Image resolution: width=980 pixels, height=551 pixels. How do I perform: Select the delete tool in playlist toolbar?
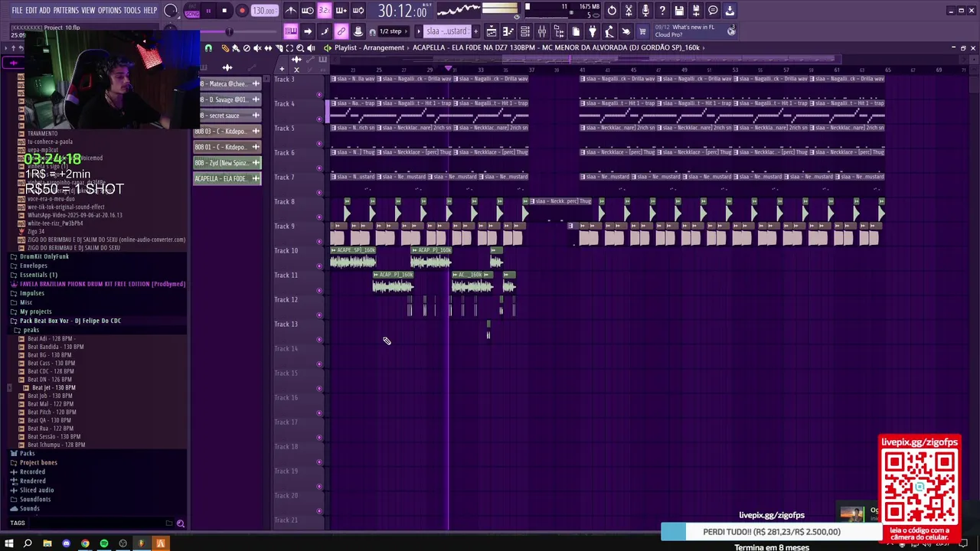tap(247, 48)
